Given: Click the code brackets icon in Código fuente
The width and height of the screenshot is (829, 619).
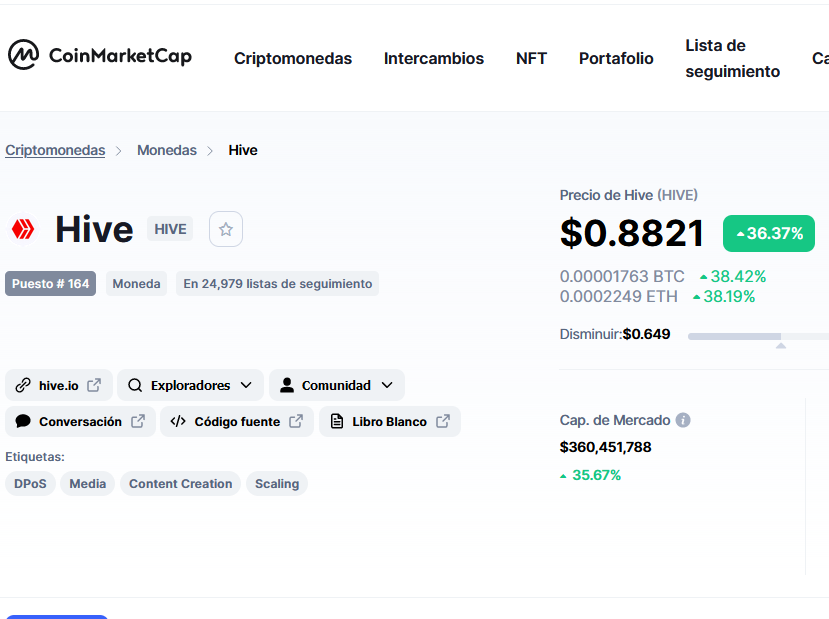Looking at the screenshot, I should [178, 421].
